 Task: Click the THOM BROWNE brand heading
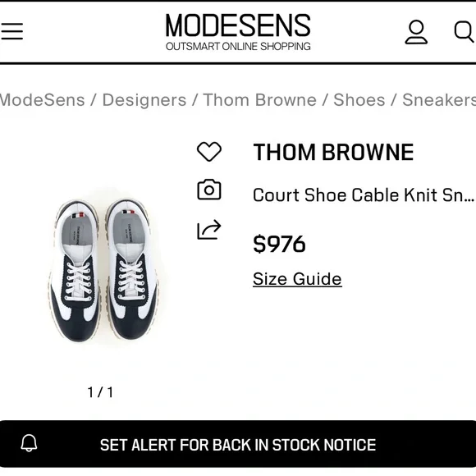pos(333,152)
